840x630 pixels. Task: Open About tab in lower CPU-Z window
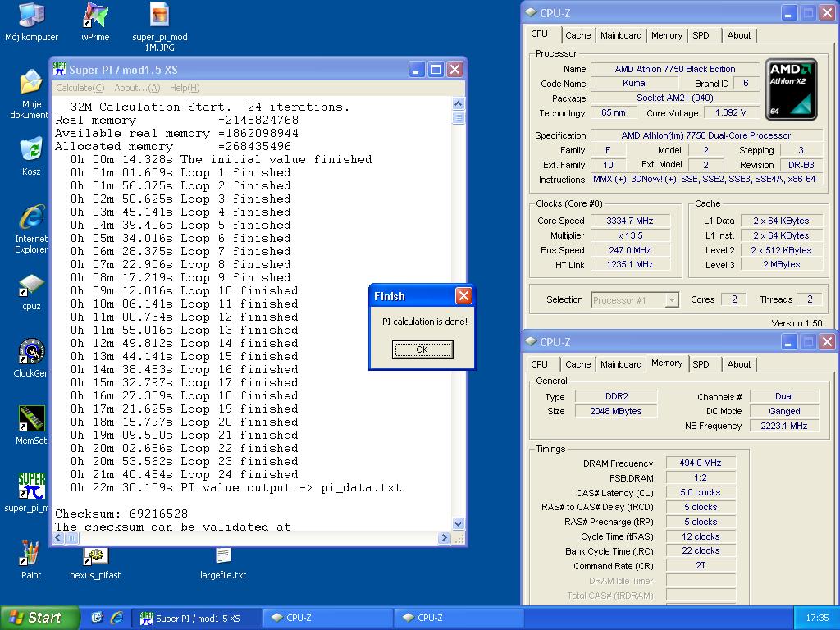739,364
